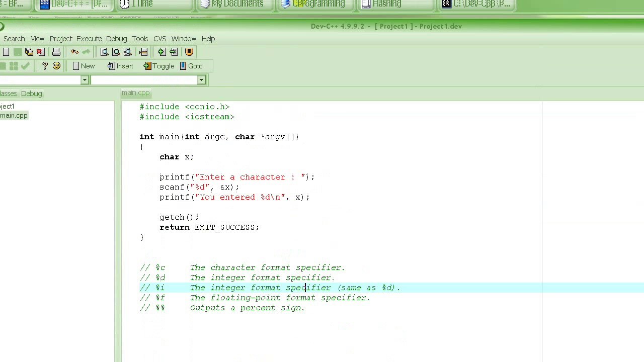Click the Redo arrow icon
Image resolution: width=644 pixels, height=362 pixels.
point(86,52)
